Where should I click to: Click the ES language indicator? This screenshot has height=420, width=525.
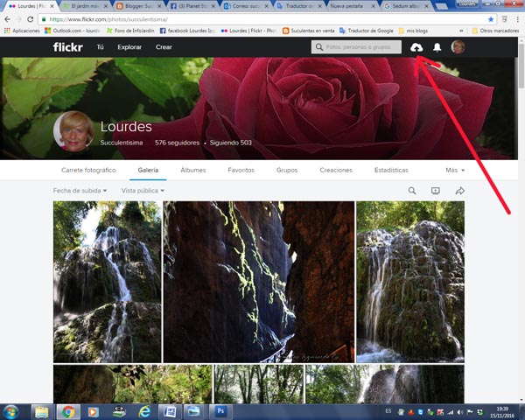[388, 411]
